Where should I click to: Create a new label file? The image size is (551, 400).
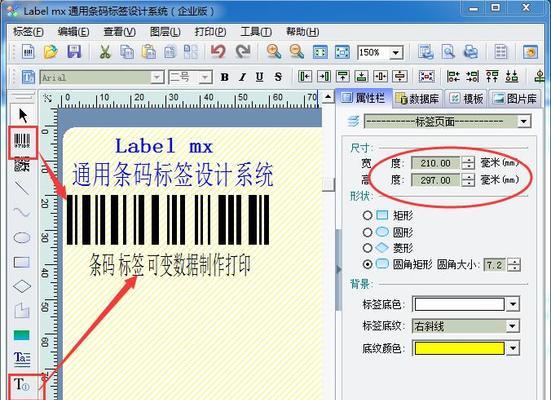[x=28, y=52]
